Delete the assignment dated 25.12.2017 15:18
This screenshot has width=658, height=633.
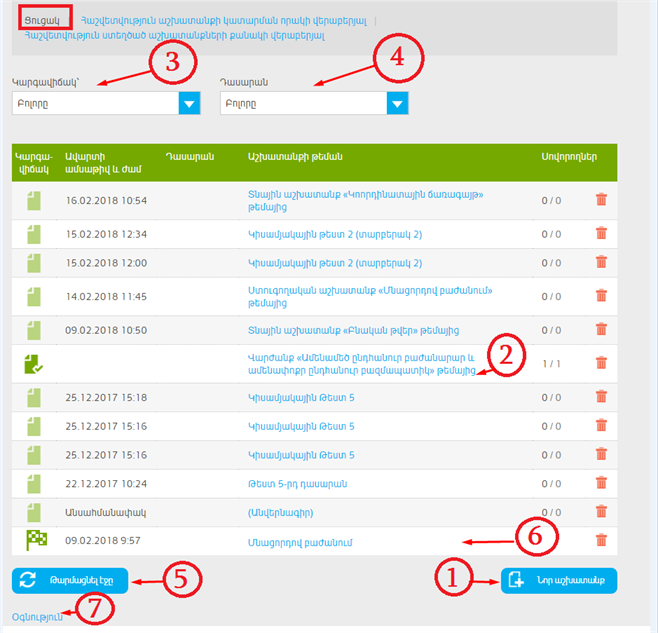pyautogui.click(x=601, y=398)
